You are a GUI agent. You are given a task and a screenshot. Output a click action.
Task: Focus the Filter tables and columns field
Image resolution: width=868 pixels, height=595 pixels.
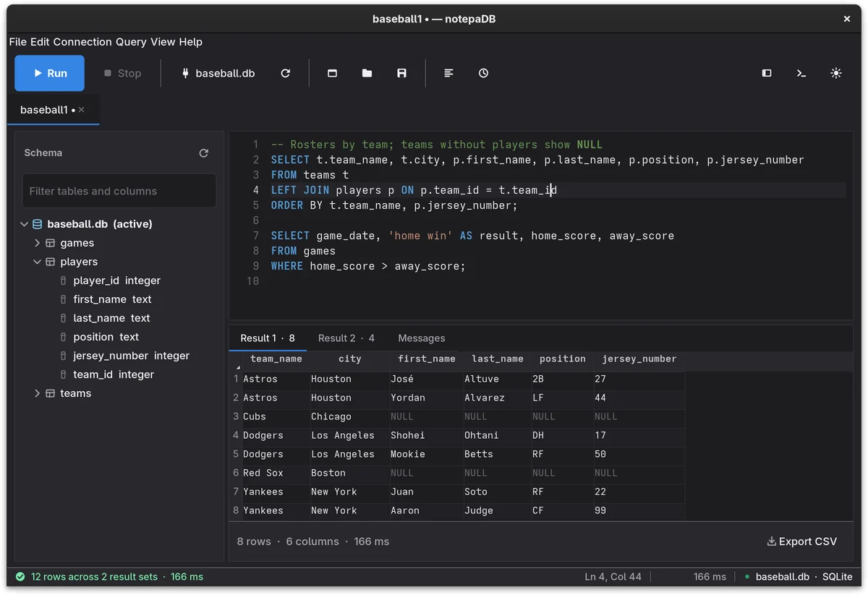pyautogui.click(x=119, y=191)
